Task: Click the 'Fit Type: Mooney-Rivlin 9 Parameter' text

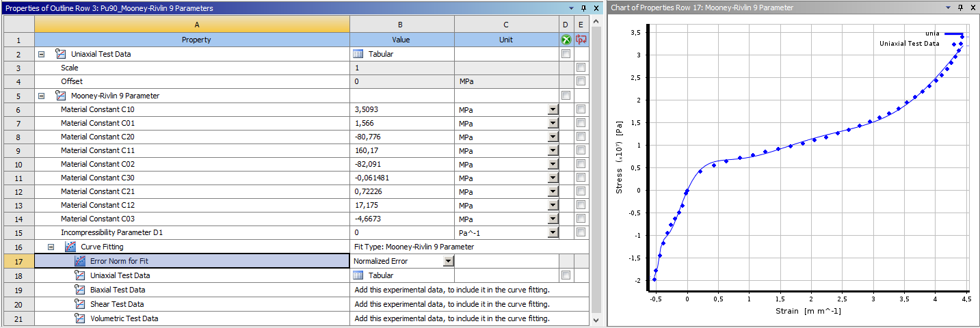Action: point(414,247)
